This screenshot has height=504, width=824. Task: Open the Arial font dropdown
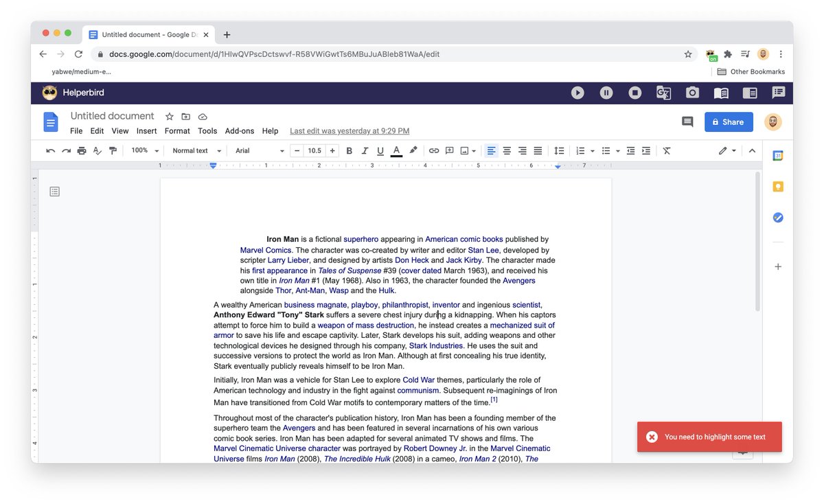[x=260, y=150]
